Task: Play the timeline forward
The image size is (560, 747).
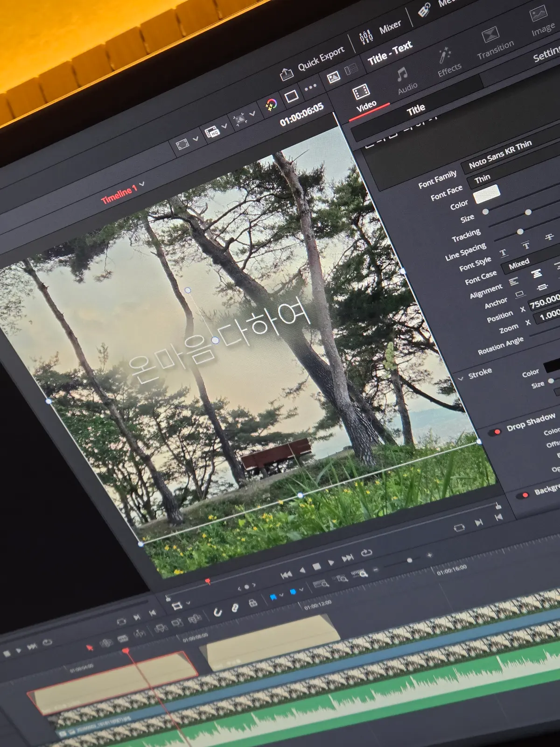Action: point(331,563)
